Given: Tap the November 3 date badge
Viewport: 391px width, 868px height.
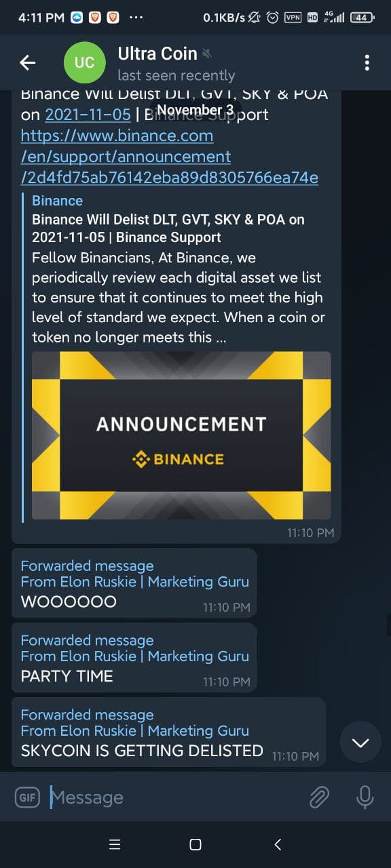Looking at the screenshot, I should click(x=195, y=109).
